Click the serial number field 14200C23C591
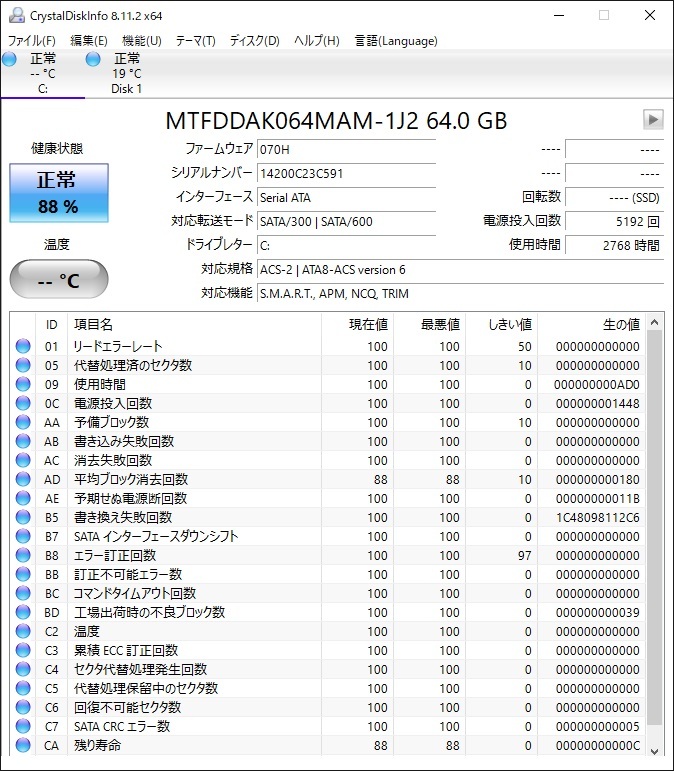 (347, 174)
